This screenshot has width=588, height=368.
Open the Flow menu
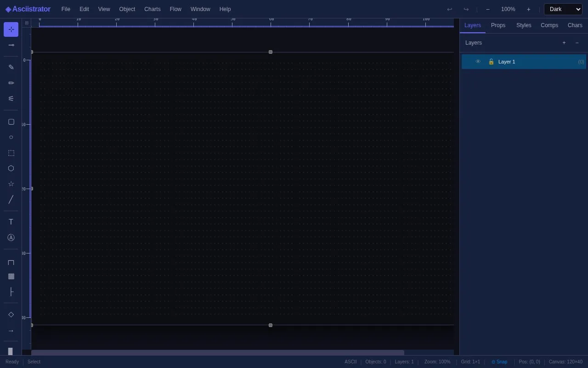pyautogui.click(x=175, y=9)
